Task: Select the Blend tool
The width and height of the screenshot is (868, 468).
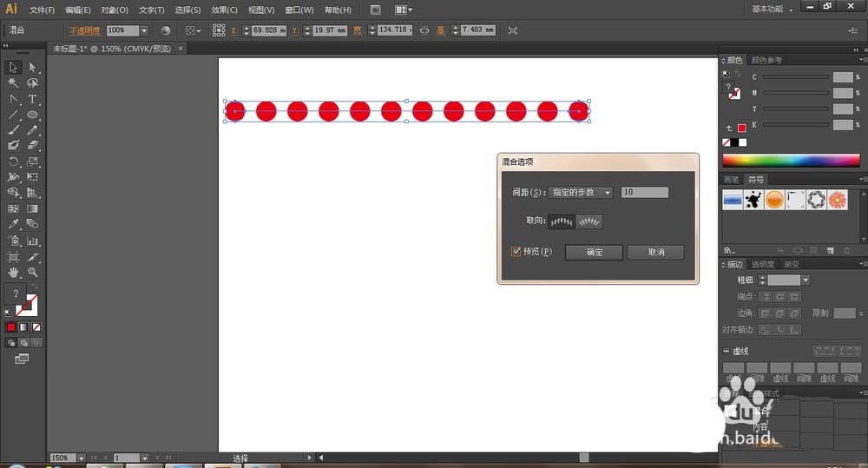Action: pyautogui.click(x=33, y=224)
